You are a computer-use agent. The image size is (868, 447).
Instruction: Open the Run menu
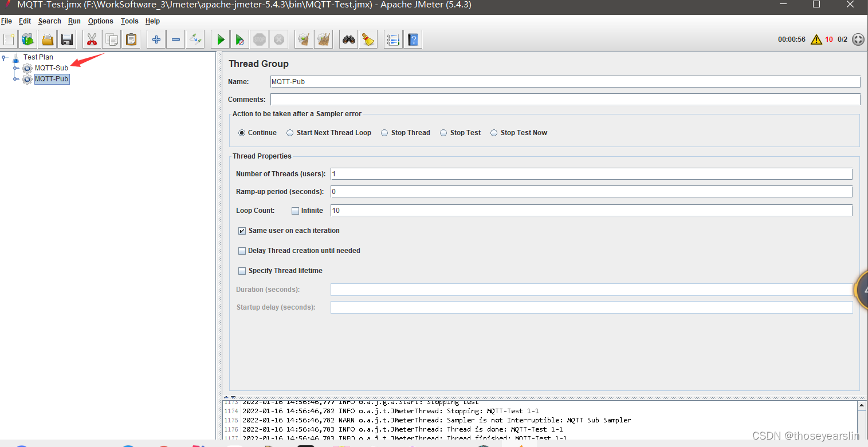click(x=74, y=21)
